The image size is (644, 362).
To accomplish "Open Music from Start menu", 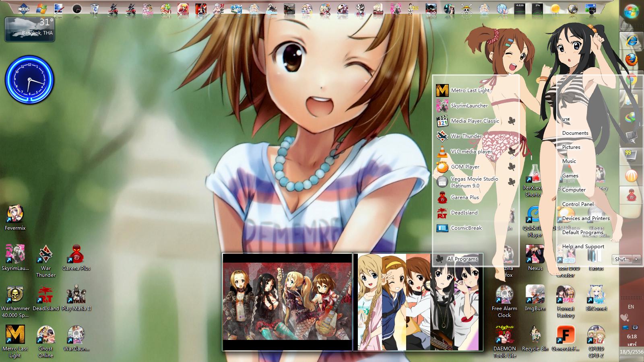I will [x=569, y=161].
